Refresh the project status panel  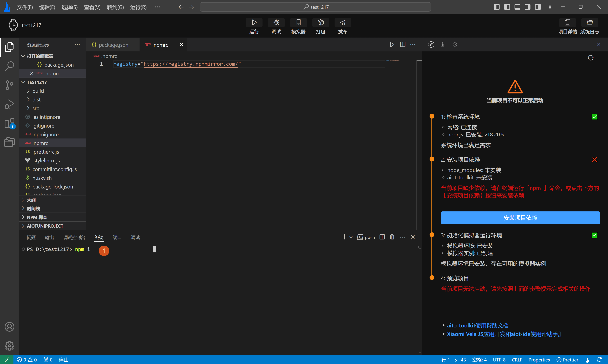(591, 58)
